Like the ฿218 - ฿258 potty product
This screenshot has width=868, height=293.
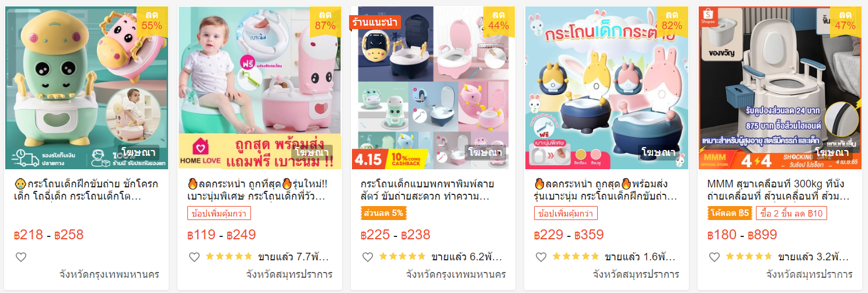[x=21, y=257]
